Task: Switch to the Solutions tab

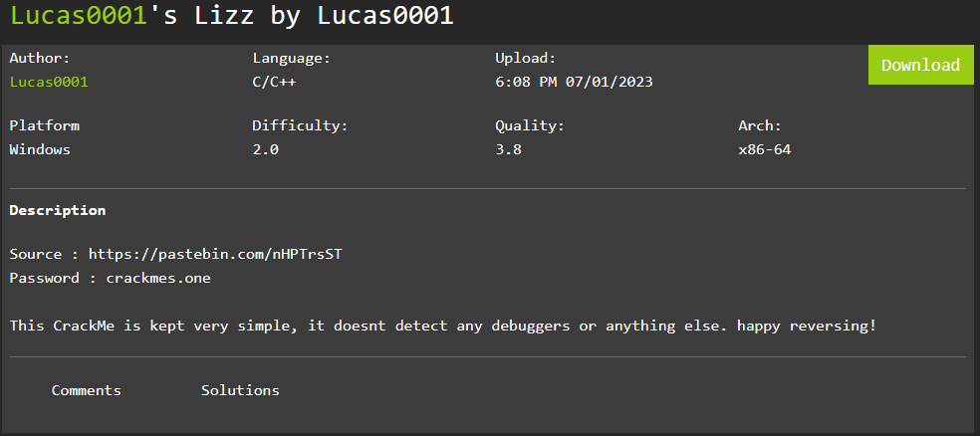Action: pos(240,390)
